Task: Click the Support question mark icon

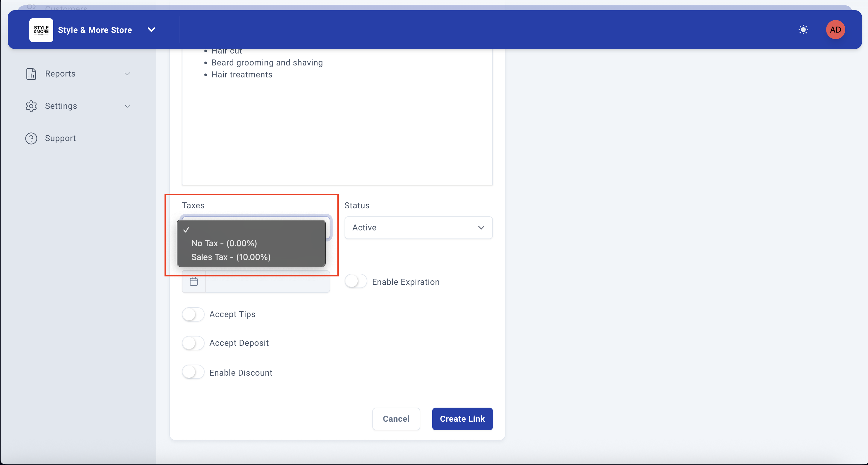Action: (x=31, y=138)
